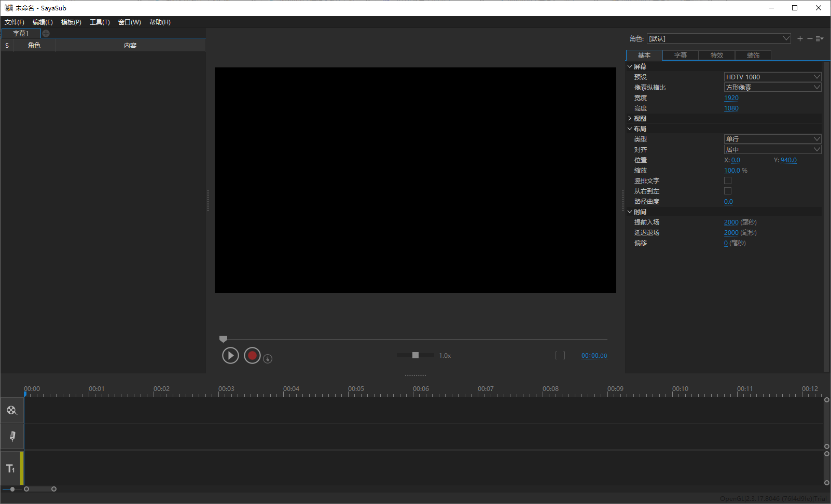The width and height of the screenshot is (831, 504).
Task: Start playback with the play button
Action: coord(230,356)
